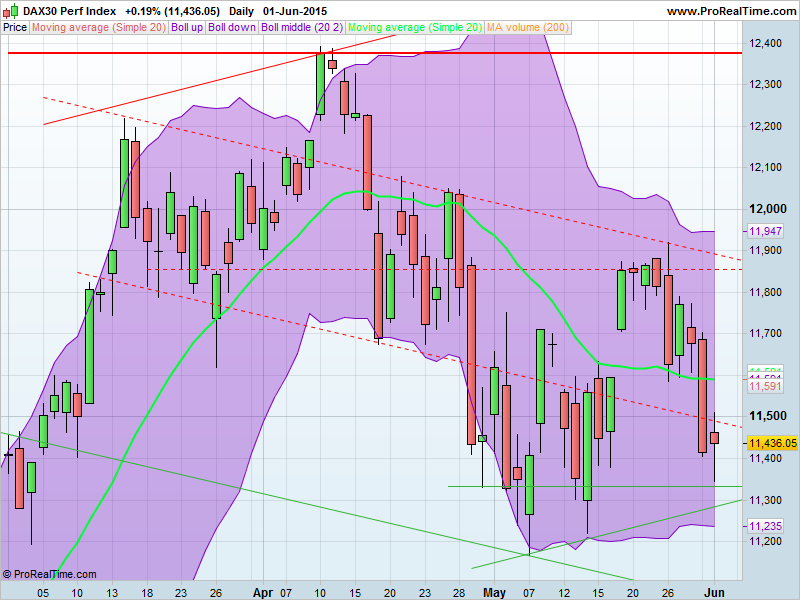
Task: Open the www.ProRealTime.com link
Action: [x=731, y=11]
